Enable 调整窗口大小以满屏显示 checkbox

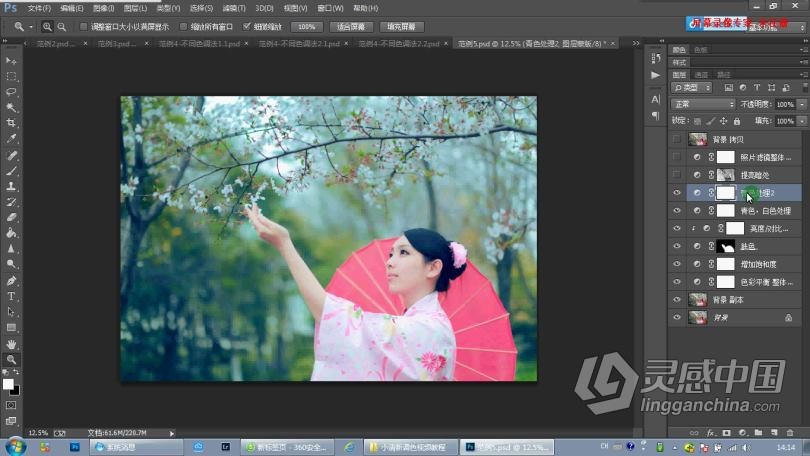(x=83, y=26)
